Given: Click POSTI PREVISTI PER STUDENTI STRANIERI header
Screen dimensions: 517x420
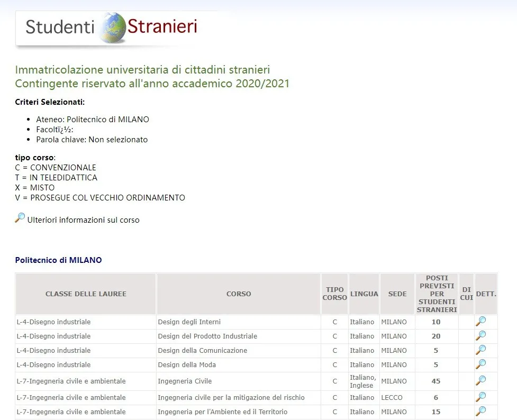Looking at the screenshot, I should (437, 294).
